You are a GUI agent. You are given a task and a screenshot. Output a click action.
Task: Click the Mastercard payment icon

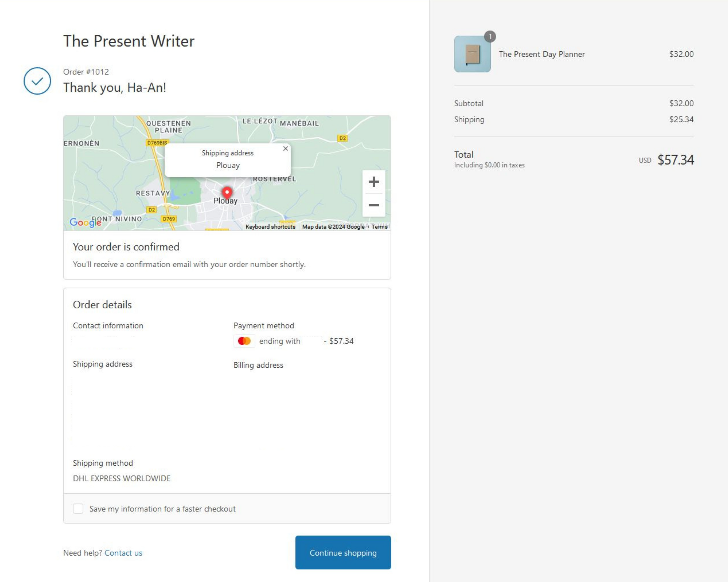tap(244, 341)
